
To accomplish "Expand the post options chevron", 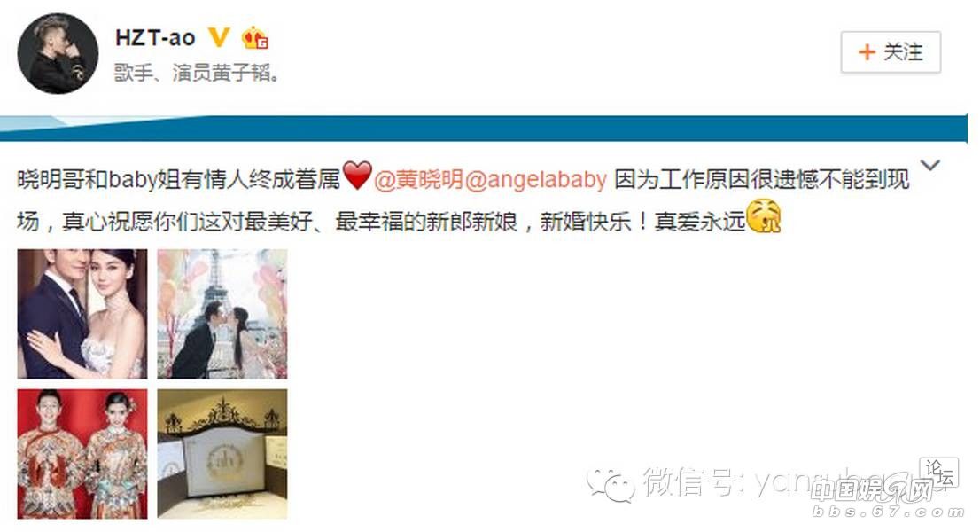I will 930,165.
